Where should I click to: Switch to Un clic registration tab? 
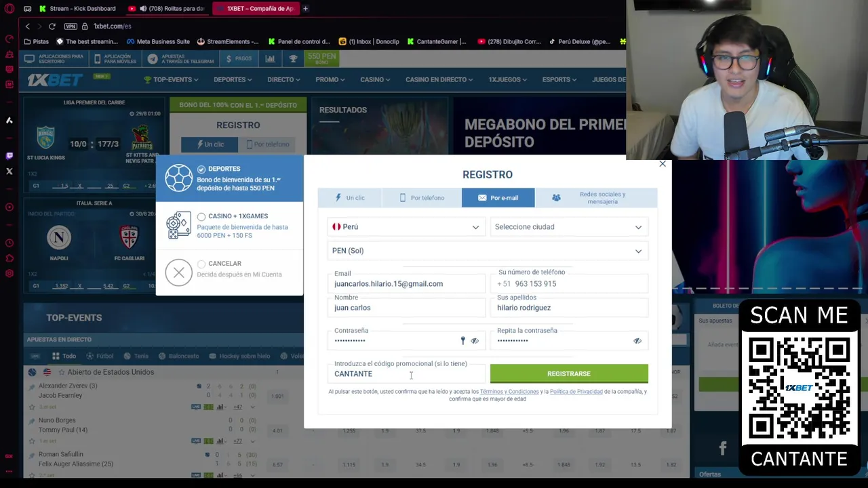pyautogui.click(x=349, y=198)
